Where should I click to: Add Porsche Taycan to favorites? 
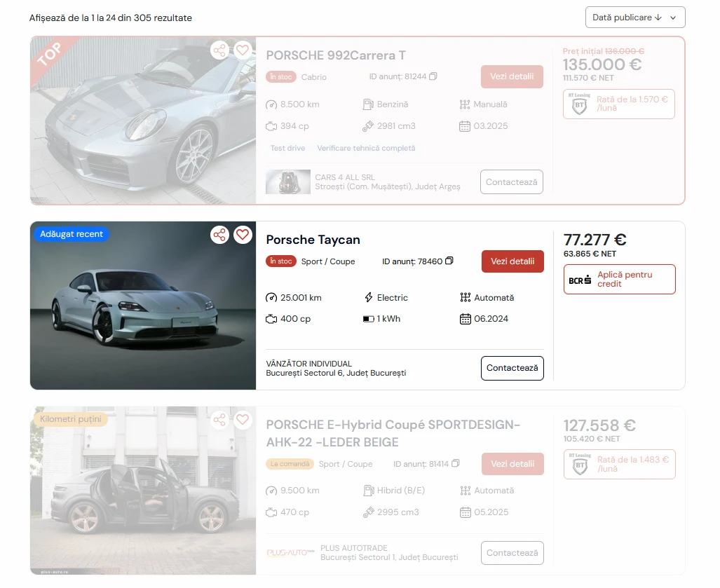[243, 235]
